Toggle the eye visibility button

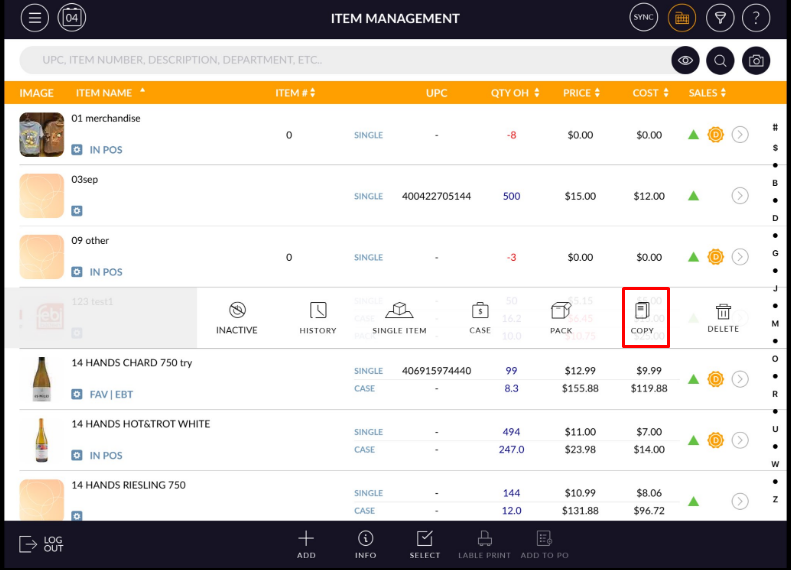tap(685, 61)
